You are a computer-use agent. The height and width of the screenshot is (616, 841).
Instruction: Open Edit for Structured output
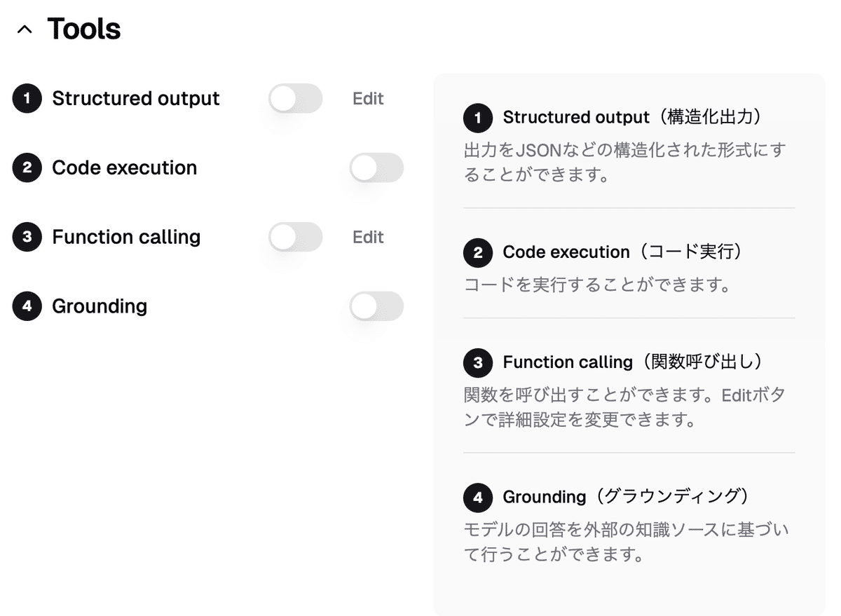pos(368,99)
